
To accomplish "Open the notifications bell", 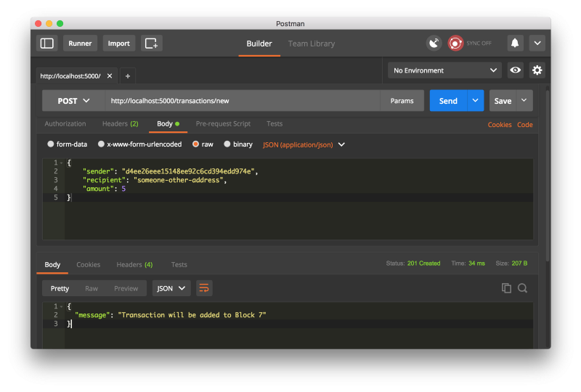I will click(515, 44).
